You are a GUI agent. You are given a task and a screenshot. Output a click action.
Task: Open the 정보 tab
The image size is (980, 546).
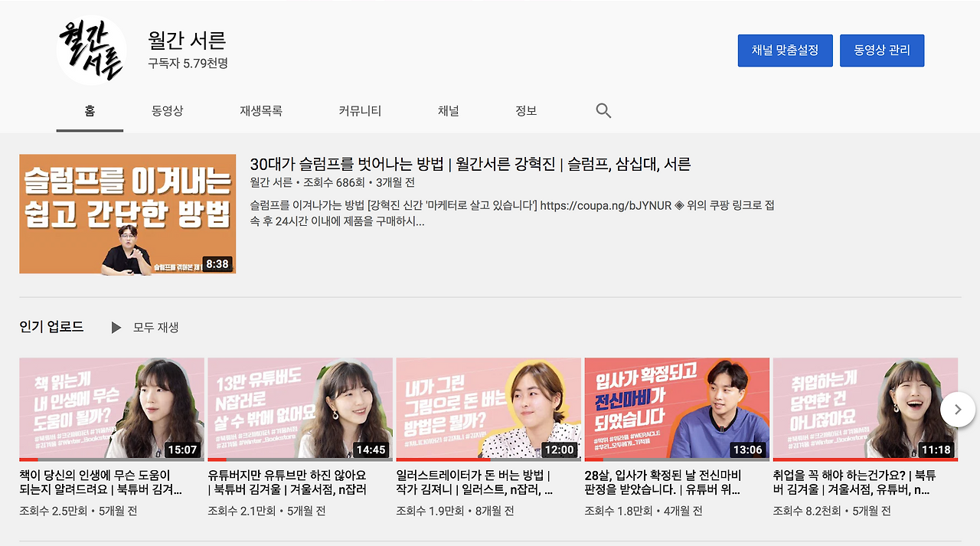pos(526,111)
